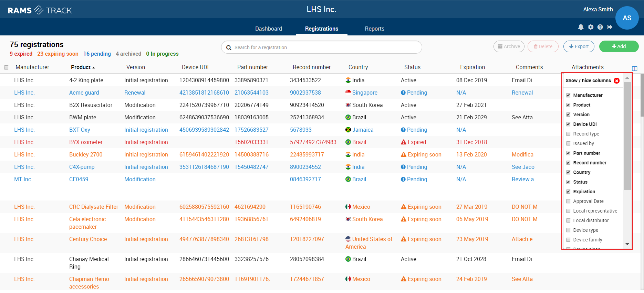The width and height of the screenshot is (644, 293).
Task: Open the notifications bell icon
Action: 581,27
